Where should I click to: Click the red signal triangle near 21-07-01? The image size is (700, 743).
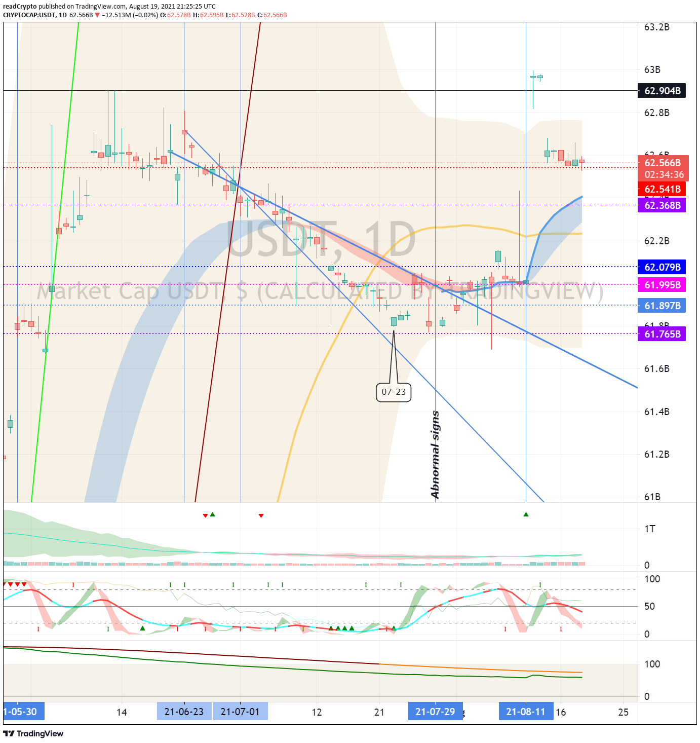tap(261, 515)
